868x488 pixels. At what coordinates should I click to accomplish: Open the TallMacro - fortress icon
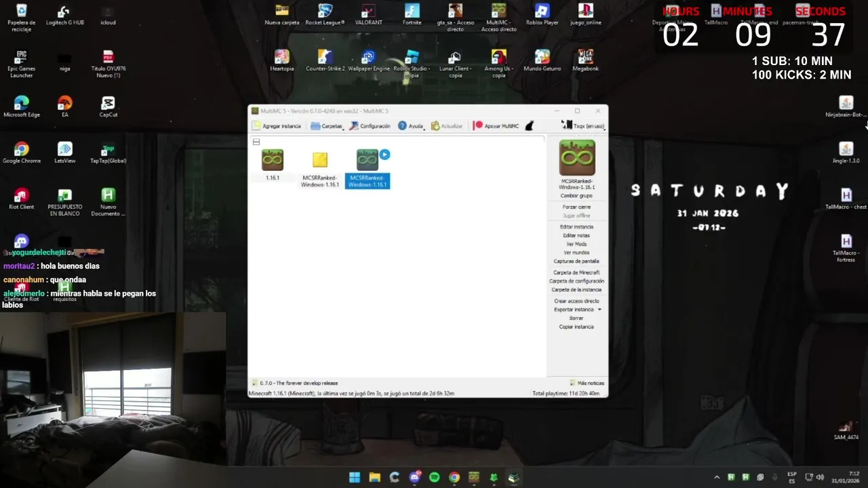coord(846,247)
